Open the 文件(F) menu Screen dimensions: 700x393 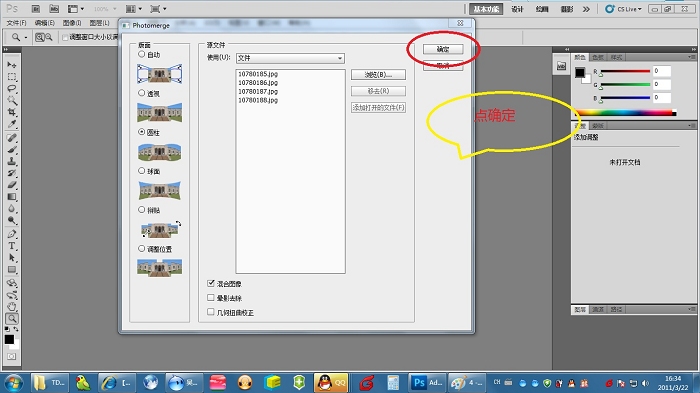tap(16, 23)
